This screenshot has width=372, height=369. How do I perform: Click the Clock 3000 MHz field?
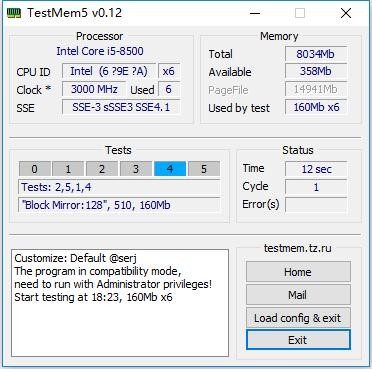(x=94, y=89)
